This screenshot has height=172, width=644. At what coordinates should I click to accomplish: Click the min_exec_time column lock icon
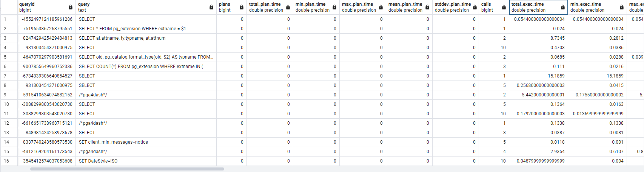622,7
